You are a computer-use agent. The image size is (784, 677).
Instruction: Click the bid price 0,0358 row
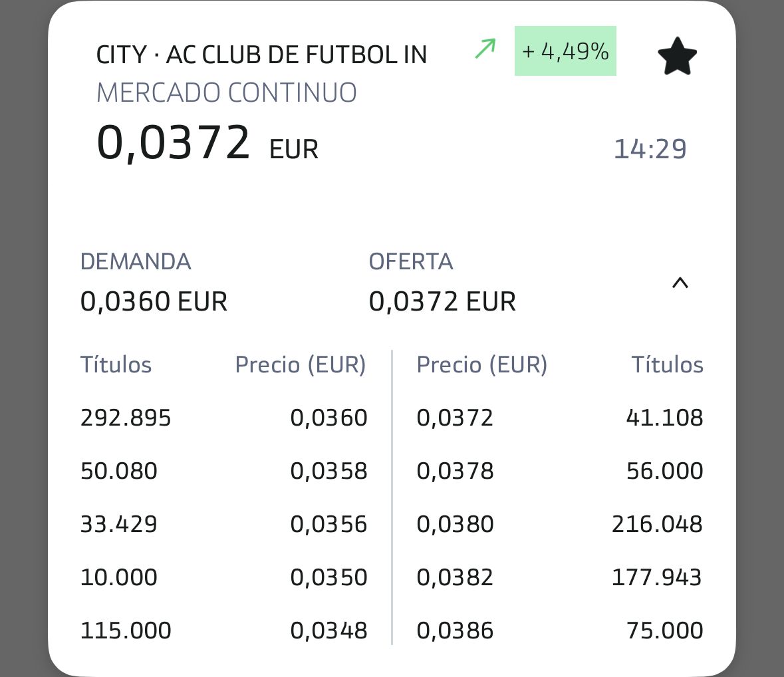click(328, 471)
